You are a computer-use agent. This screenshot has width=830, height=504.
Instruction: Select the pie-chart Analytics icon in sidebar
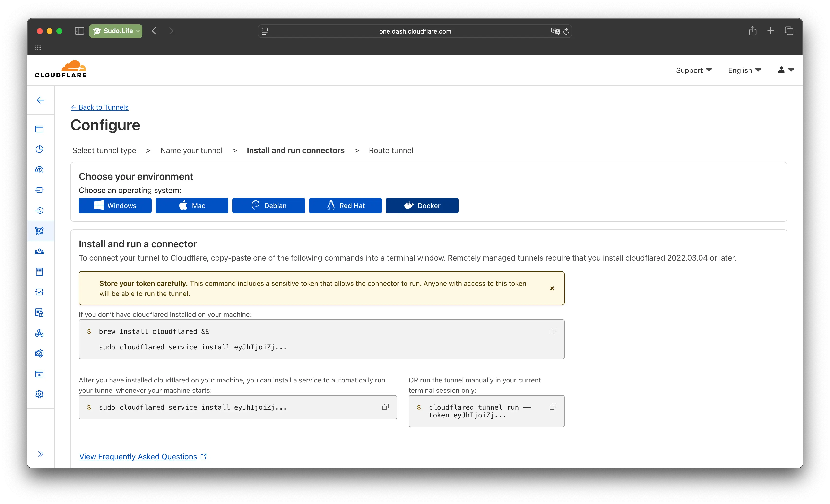(x=39, y=149)
